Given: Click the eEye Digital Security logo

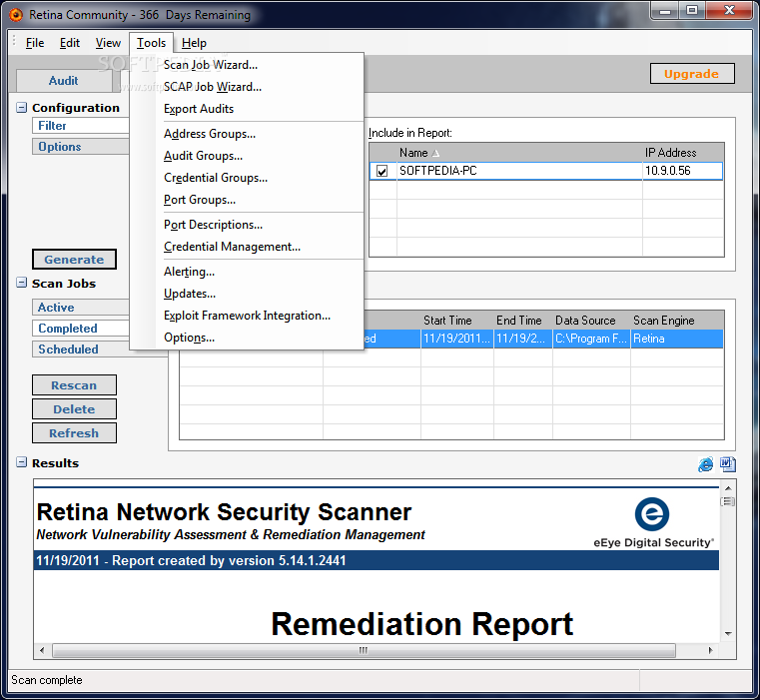Looking at the screenshot, I should [x=653, y=522].
